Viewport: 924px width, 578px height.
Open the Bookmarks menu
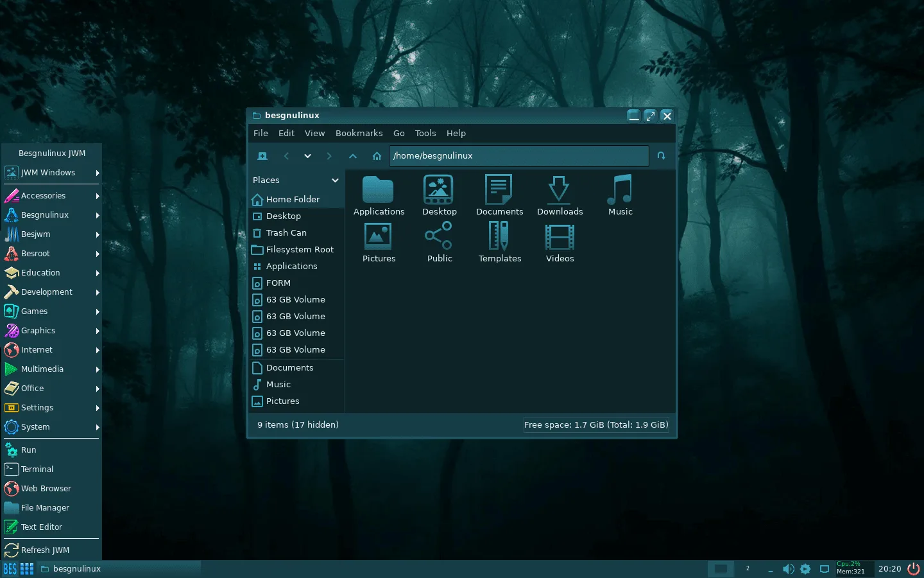tap(359, 134)
